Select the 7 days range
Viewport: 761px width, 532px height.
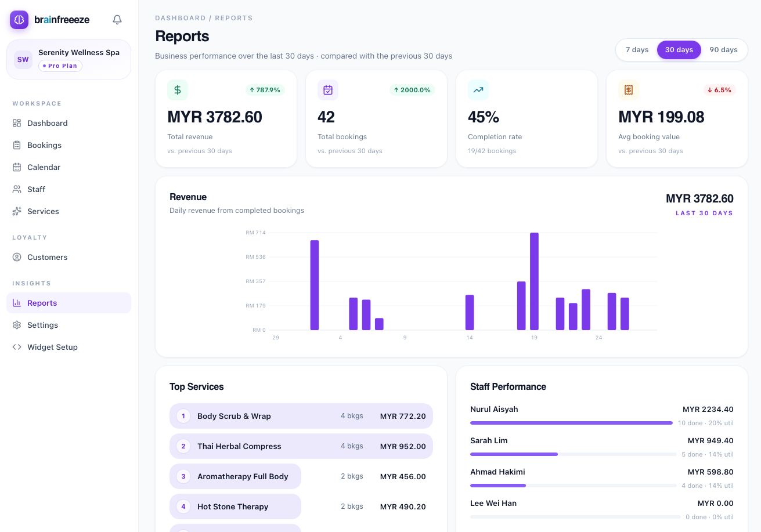[637, 50]
